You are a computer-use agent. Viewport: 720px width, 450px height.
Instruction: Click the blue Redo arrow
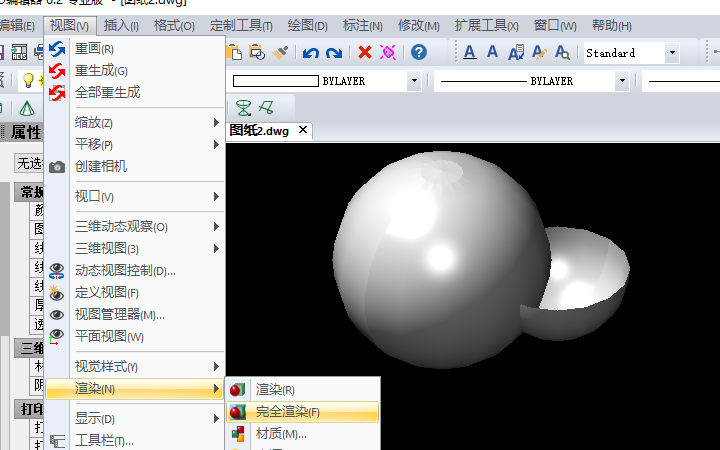click(x=334, y=53)
